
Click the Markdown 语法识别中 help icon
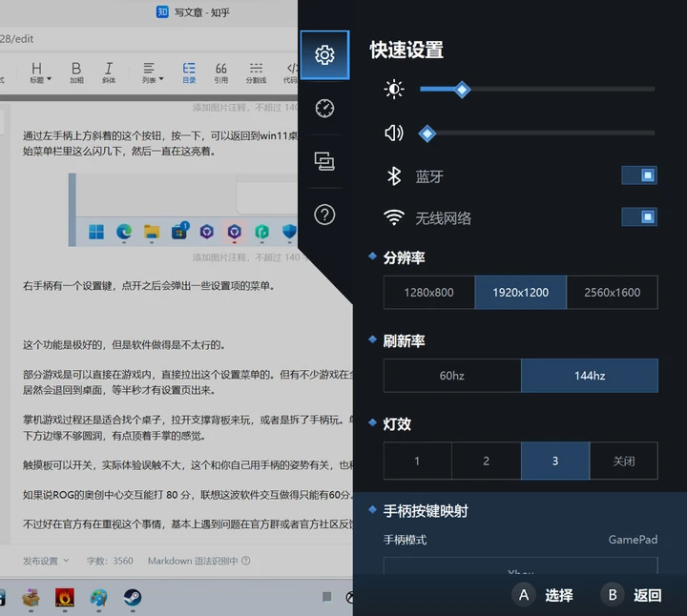[x=246, y=561]
